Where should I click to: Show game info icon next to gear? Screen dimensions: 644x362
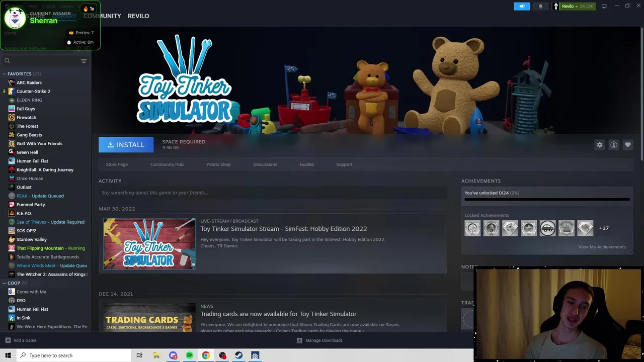(614, 145)
